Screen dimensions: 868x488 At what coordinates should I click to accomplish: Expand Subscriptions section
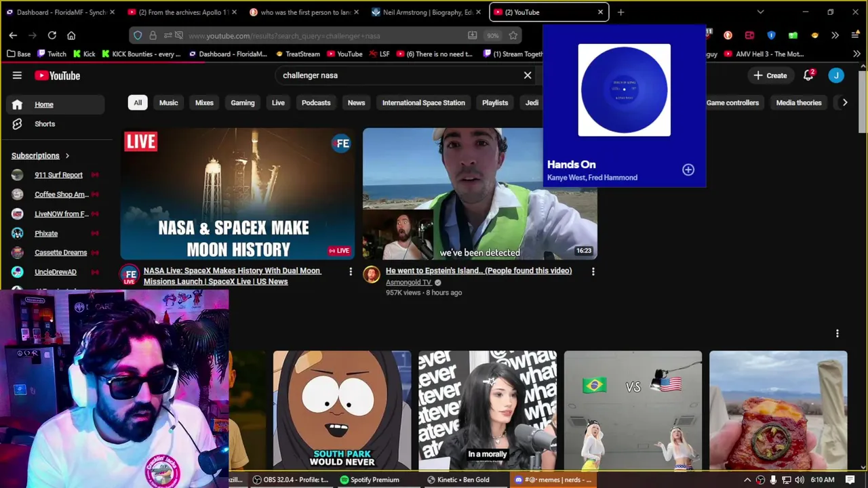(x=41, y=155)
